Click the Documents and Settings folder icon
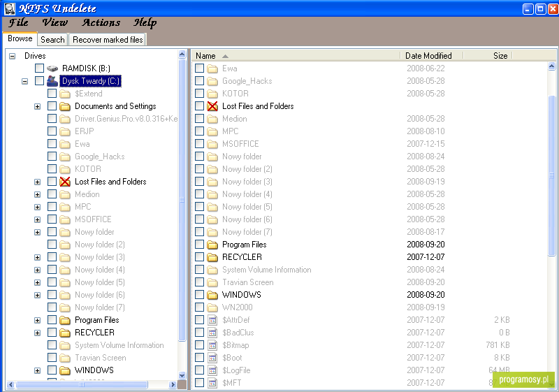Screen dimensions: 559x392 [65, 106]
